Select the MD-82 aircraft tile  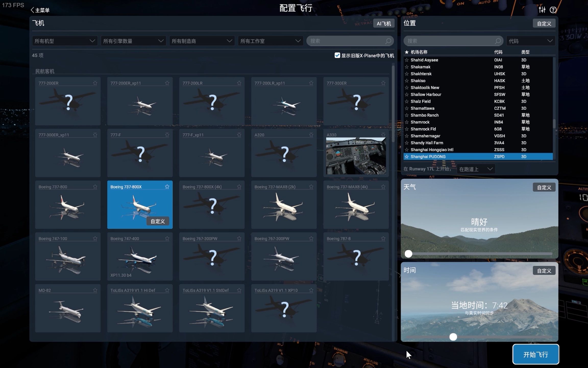click(68, 308)
